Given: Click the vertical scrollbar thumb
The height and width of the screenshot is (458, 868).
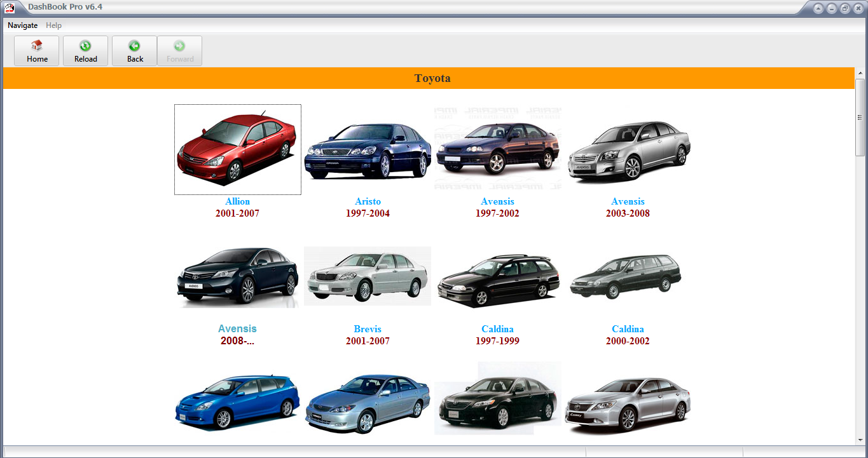Looking at the screenshot, I should tap(860, 118).
